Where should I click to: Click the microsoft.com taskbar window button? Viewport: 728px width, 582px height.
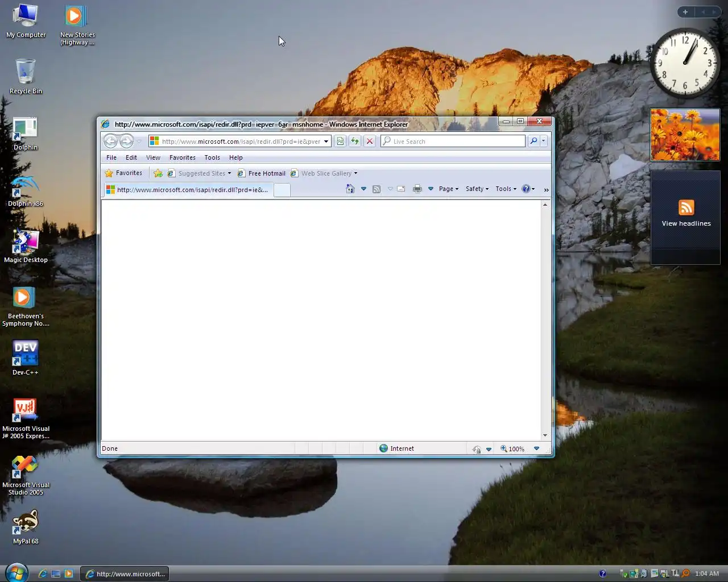click(x=125, y=573)
